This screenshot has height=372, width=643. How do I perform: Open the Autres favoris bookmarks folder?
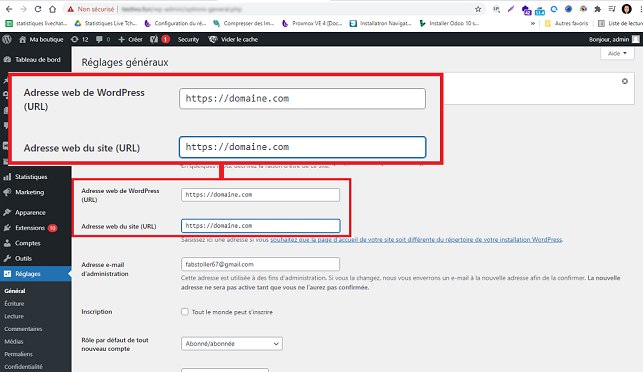click(566, 23)
